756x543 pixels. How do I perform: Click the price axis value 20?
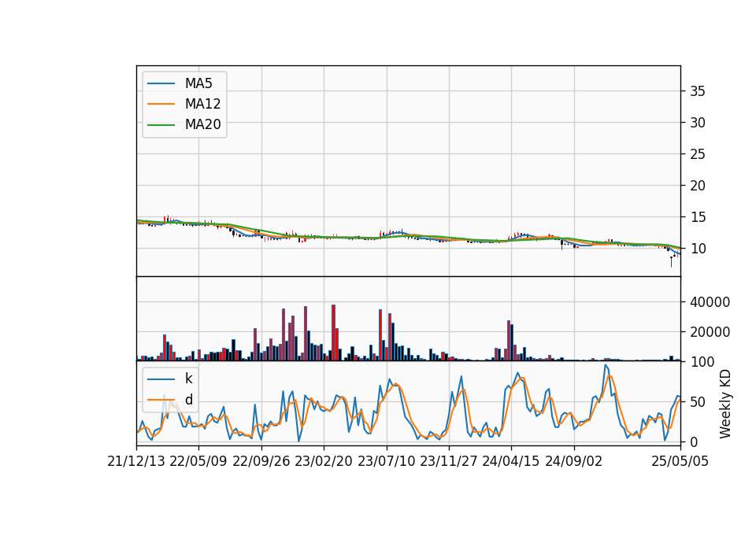coord(697,186)
